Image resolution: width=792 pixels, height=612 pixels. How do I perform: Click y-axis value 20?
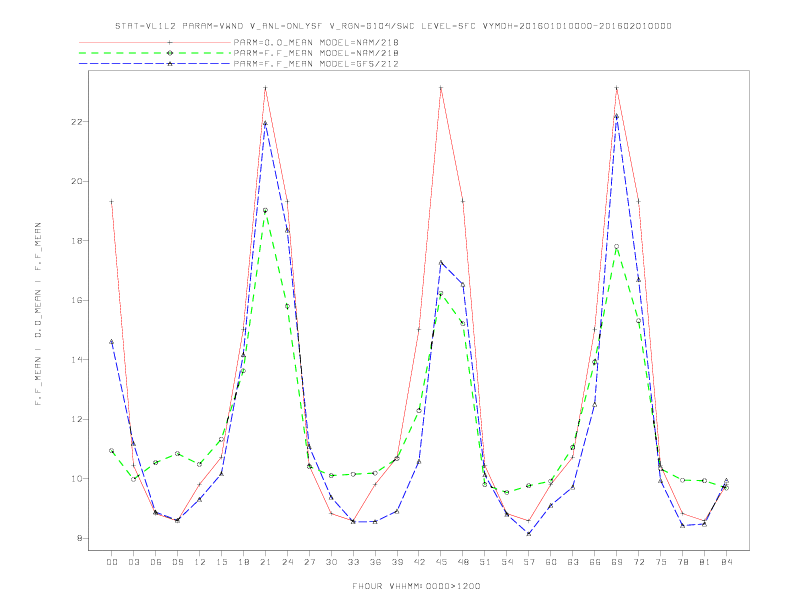tap(76, 181)
